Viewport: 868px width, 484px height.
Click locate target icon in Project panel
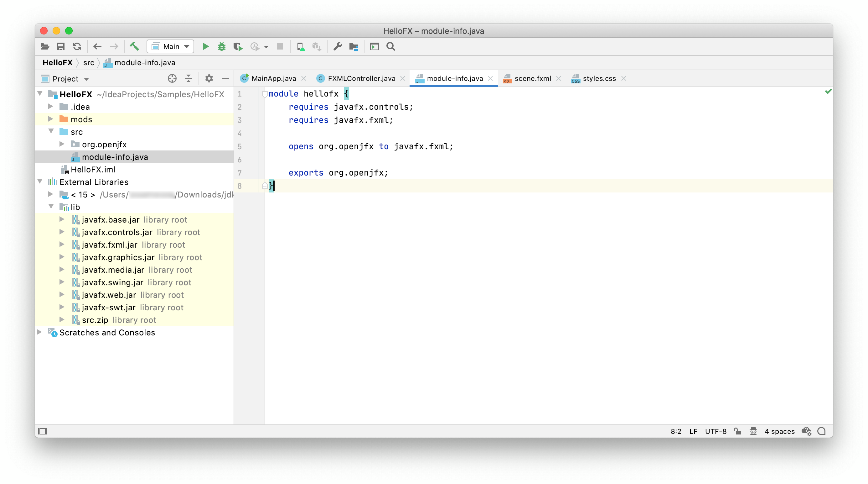click(x=172, y=79)
